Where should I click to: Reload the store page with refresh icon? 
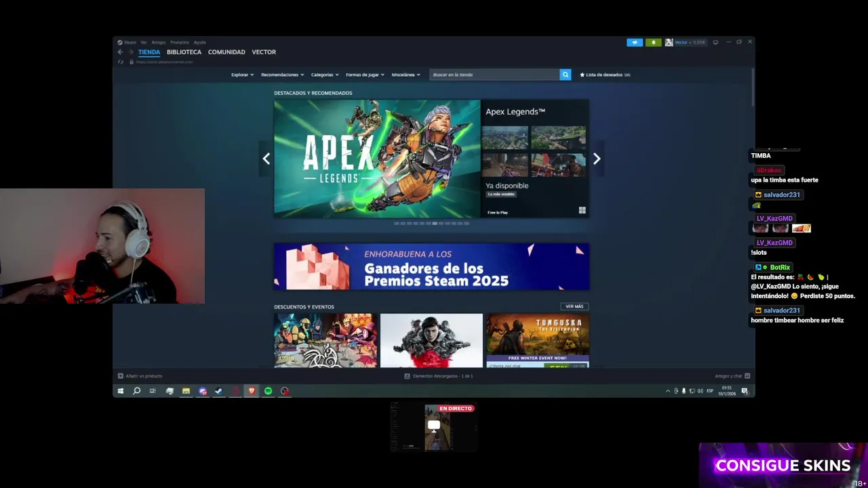[121, 62]
